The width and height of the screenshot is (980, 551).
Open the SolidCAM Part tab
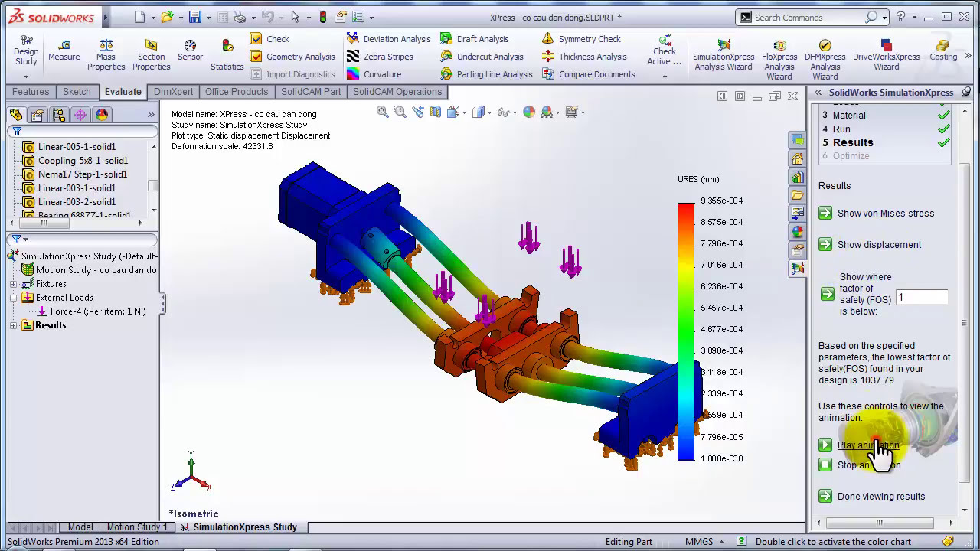[x=311, y=92]
